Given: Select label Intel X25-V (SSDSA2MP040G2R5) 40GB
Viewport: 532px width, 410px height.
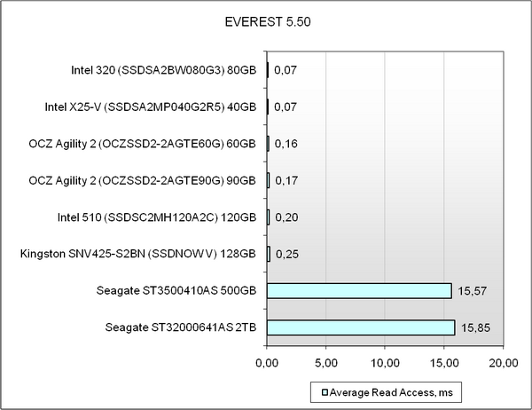Looking at the screenshot, I should point(151,107).
